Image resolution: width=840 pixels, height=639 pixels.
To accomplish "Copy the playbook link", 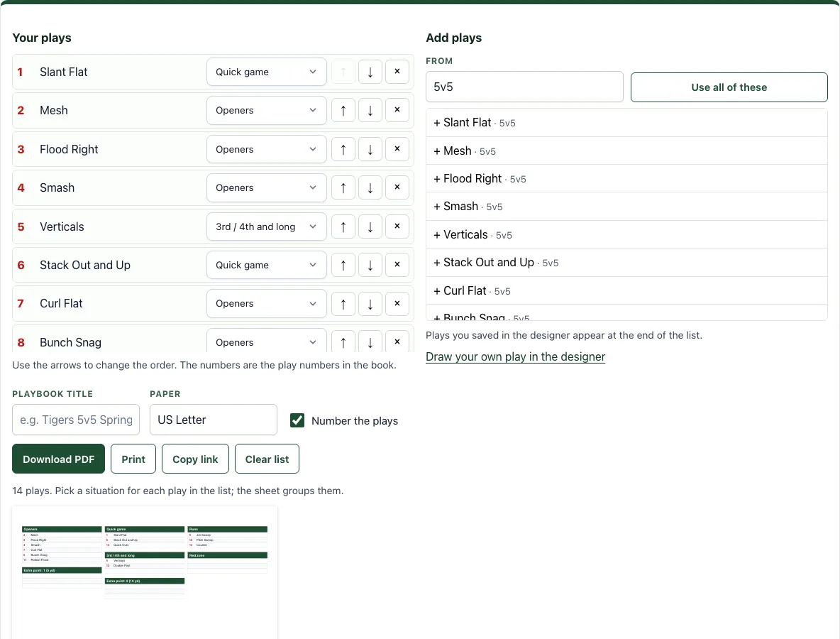I will (x=195, y=459).
